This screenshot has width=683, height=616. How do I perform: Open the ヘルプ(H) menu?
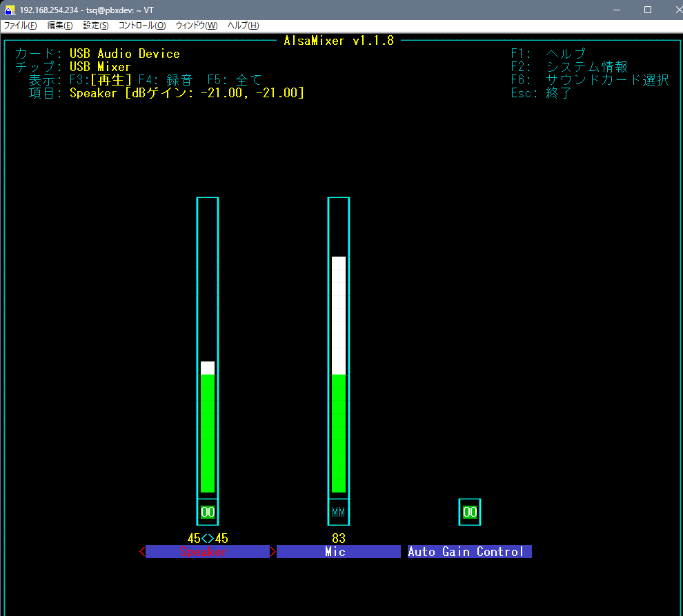(244, 26)
